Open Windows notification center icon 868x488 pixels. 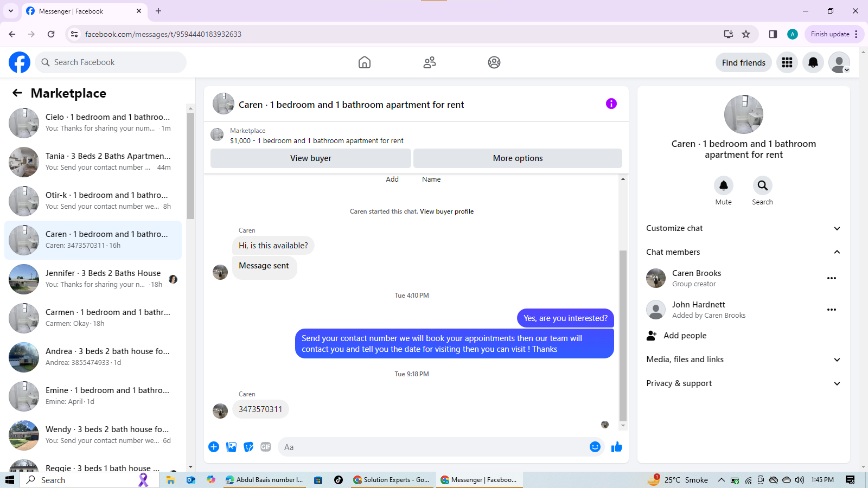[850, 480]
